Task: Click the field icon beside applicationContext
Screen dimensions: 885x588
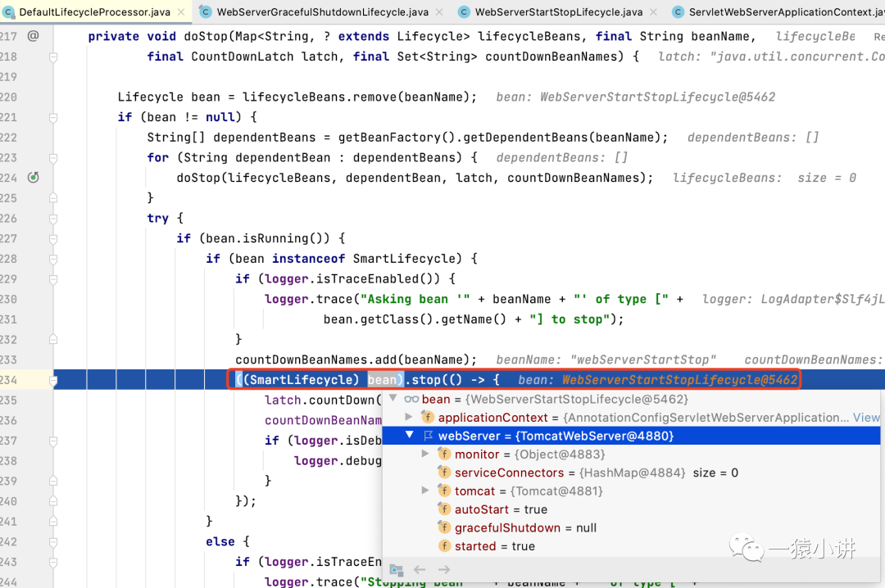Action: tap(428, 418)
